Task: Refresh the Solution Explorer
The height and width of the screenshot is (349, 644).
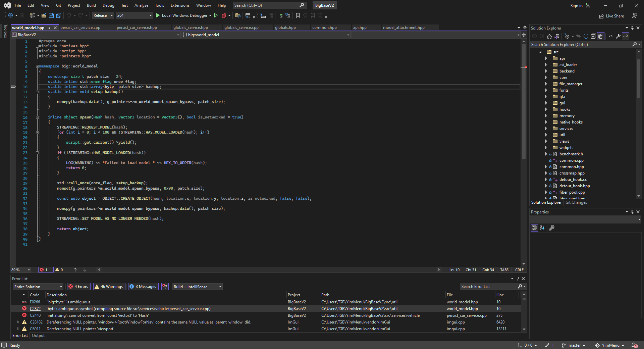Action: pyautogui.click(x=586, y=36)
